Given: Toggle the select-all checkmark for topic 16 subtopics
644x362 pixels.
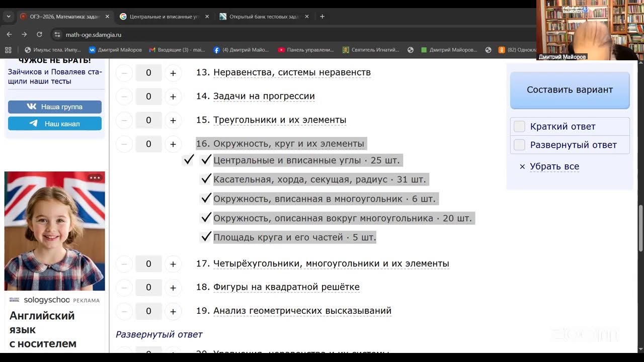Looking at the screenshot, I should click(x=189, y=160).
